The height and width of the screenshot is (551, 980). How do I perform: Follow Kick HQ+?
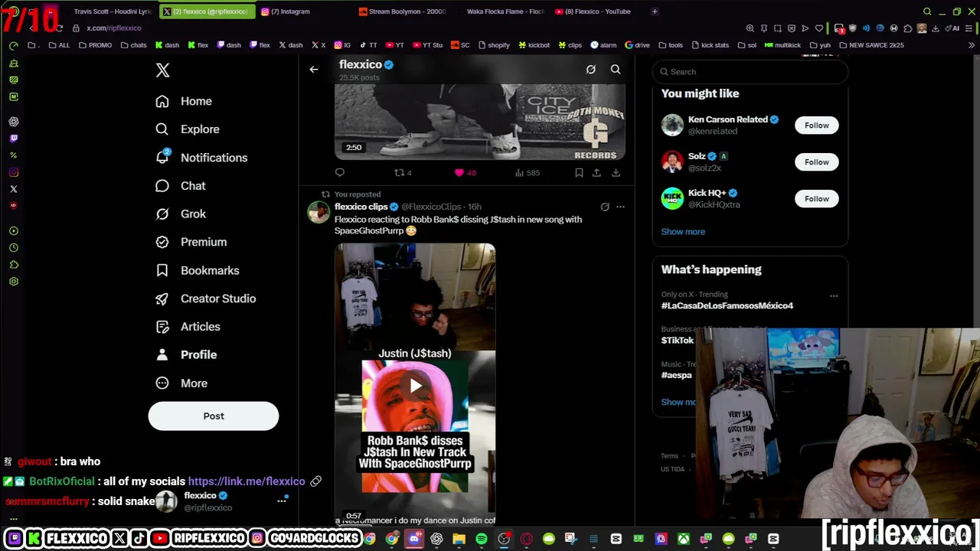pyautogui.click(x=817, y=199)
